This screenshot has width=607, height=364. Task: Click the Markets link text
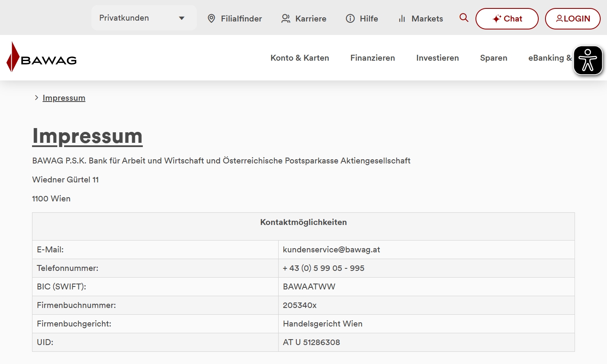[427, 19]
